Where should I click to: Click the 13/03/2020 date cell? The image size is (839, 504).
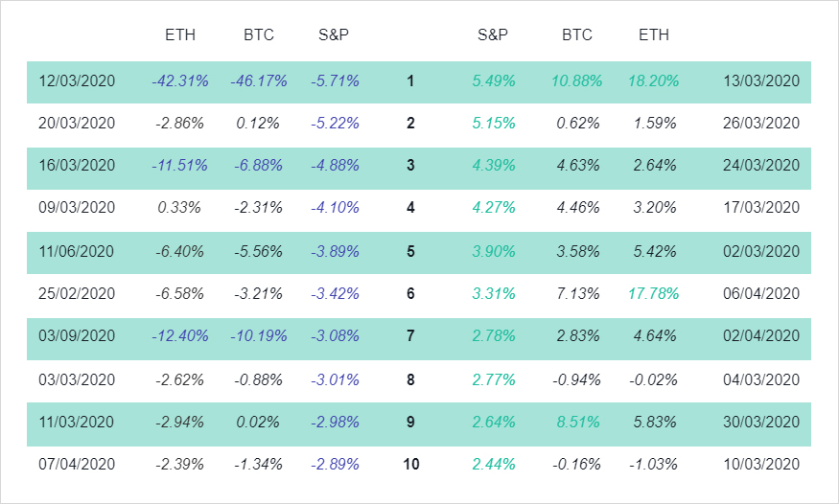pos(761,81)
